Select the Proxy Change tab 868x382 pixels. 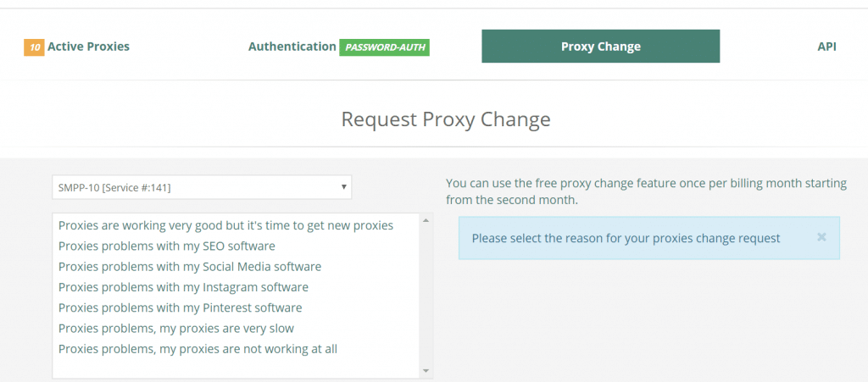[x=601, y=47]
